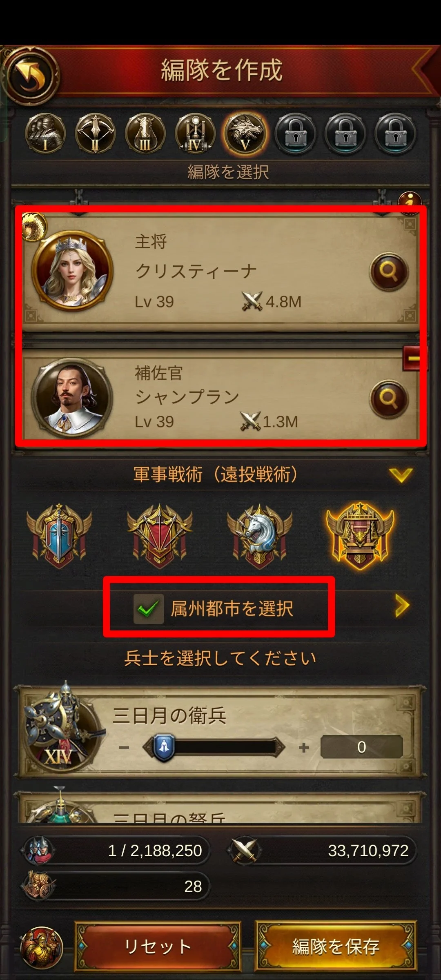The width and height of the screenshot is (441, 980).
Task: Remove assistant general with red minus
Action: coord(414,359)
